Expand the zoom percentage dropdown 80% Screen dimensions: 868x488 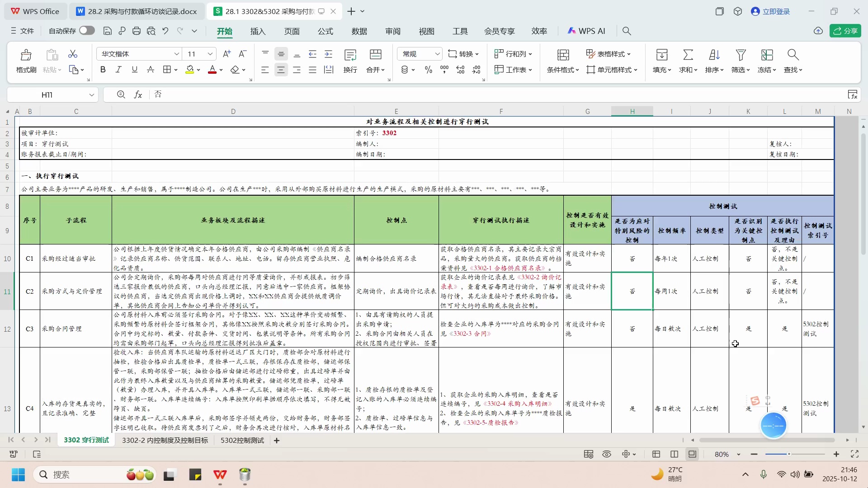[739, 454]
